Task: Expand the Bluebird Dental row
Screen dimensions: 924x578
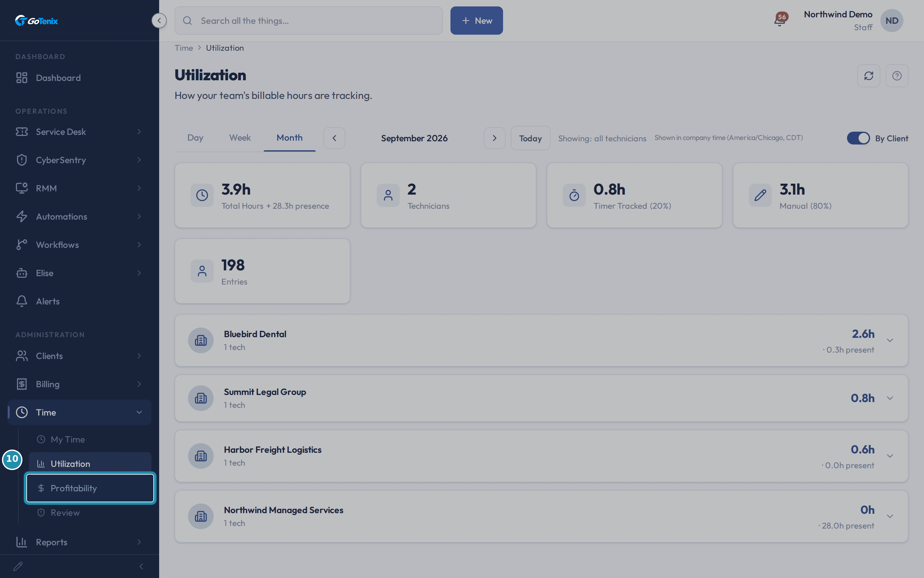Action: [890, 340]
